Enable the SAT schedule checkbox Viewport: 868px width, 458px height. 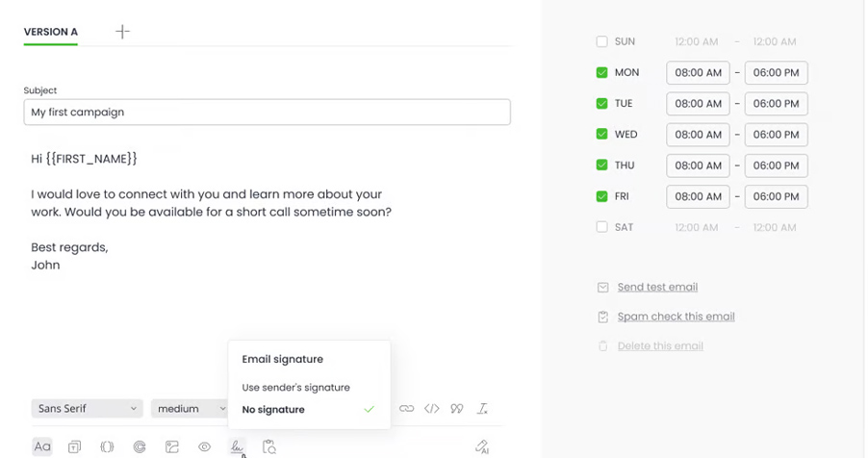[x=601, y=227]
